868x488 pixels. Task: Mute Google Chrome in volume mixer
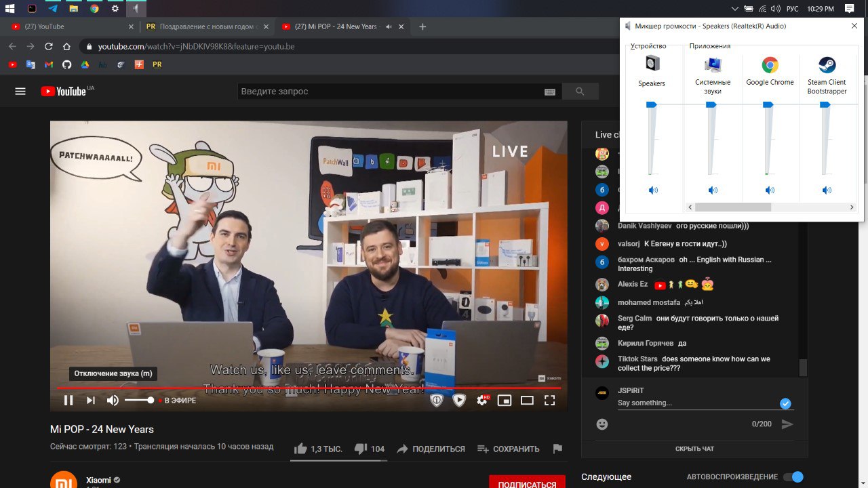(770, 190)
